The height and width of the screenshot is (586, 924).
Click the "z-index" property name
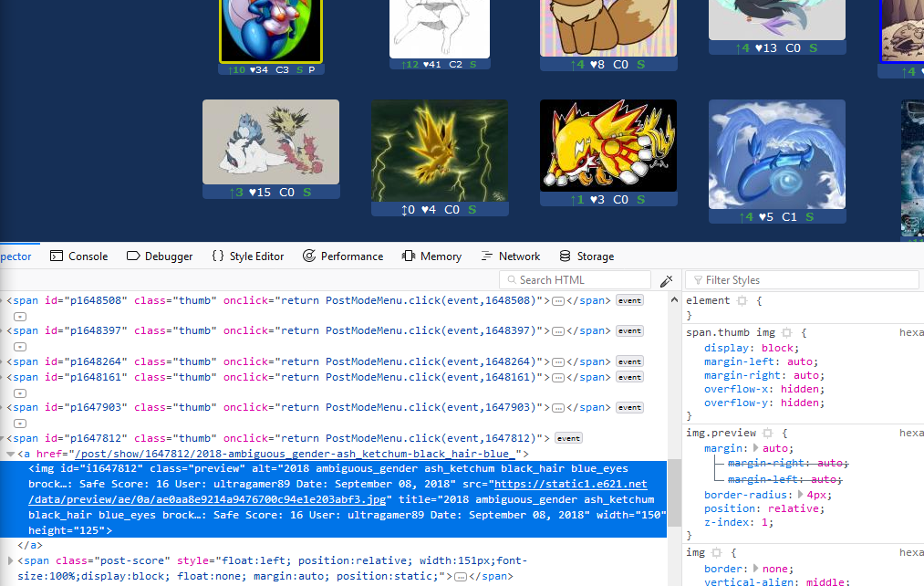729,522
